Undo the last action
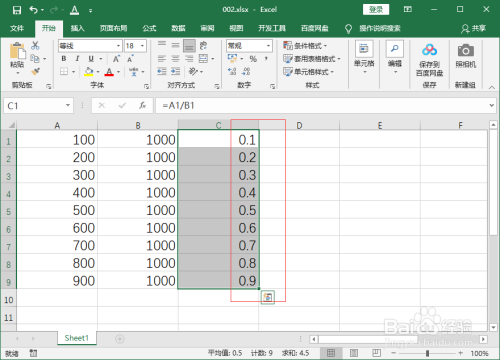 [x=34, y=10]
